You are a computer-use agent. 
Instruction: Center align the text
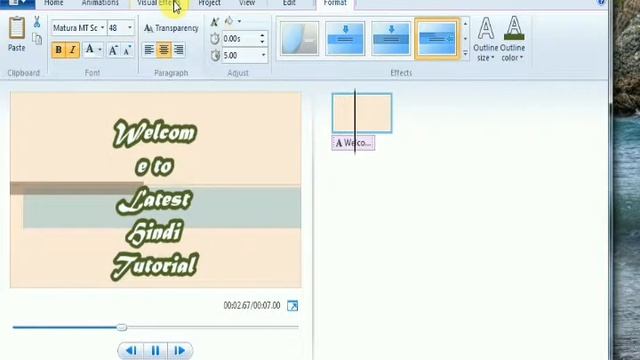(x=164, y=50)
